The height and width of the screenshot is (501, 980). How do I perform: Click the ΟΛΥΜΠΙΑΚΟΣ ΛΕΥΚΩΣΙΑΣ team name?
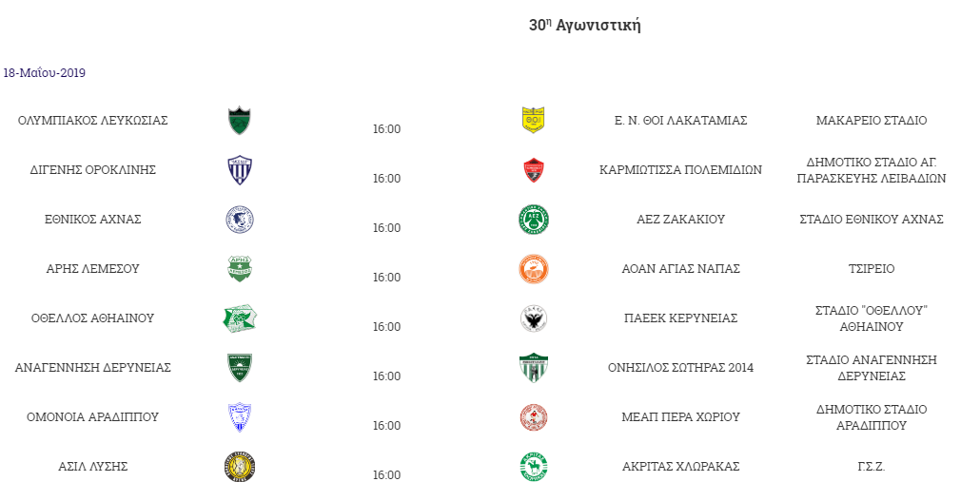coord(93,121)
